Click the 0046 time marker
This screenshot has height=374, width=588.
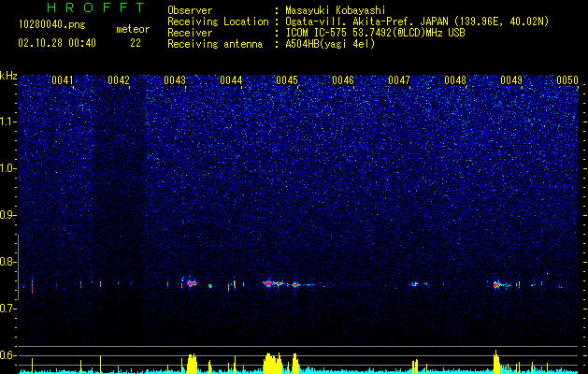tap(343, 80)
